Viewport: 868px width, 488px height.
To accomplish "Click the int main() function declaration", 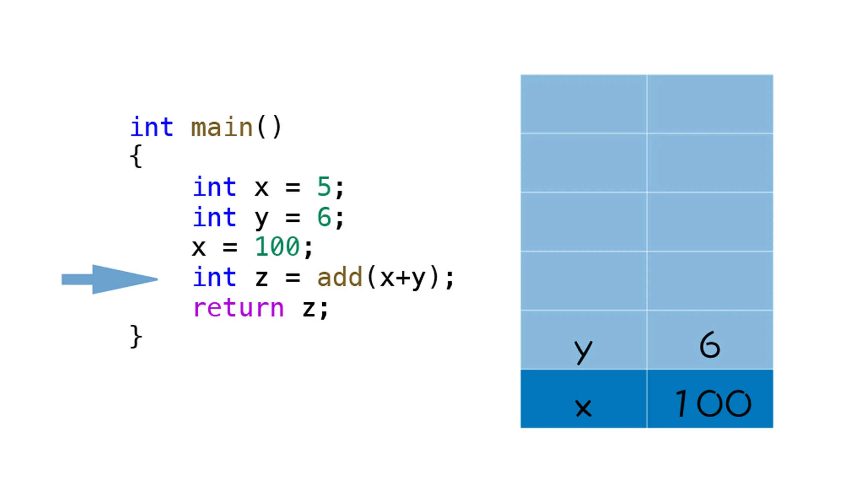I will [x=208, y=126].
